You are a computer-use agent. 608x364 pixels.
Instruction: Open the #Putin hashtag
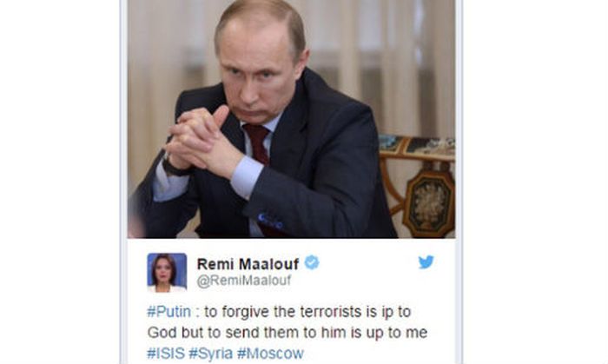click(x=169, y=312)
